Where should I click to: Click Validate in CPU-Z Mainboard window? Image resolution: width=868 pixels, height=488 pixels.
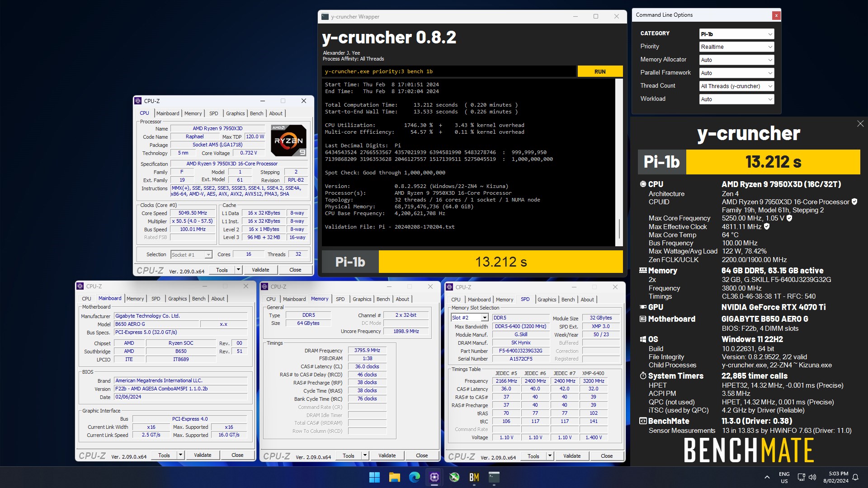point(203,455)
